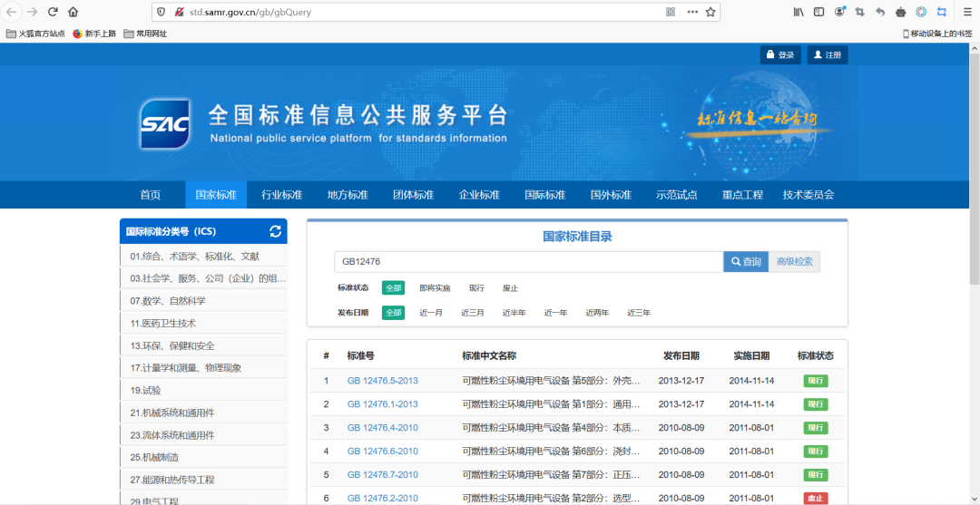Click the SAC logo
980x505 pixels.
point(164,123)
